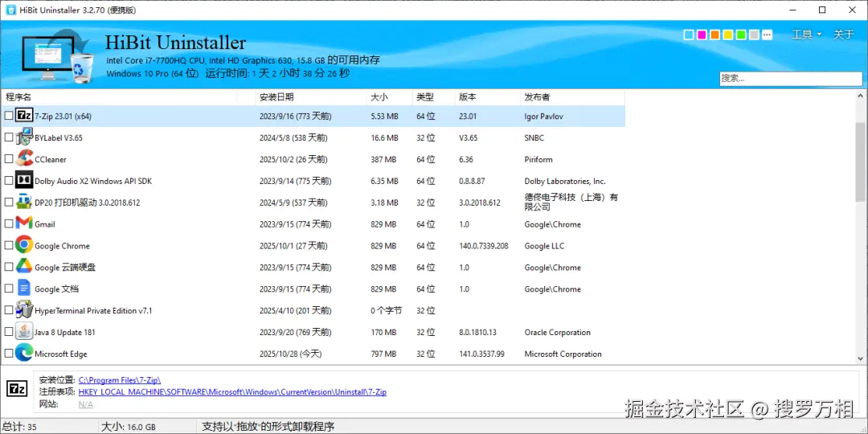Sort by 安装日期 column header
This screenshot has height=434, width=868.
[x=311, y=97]
